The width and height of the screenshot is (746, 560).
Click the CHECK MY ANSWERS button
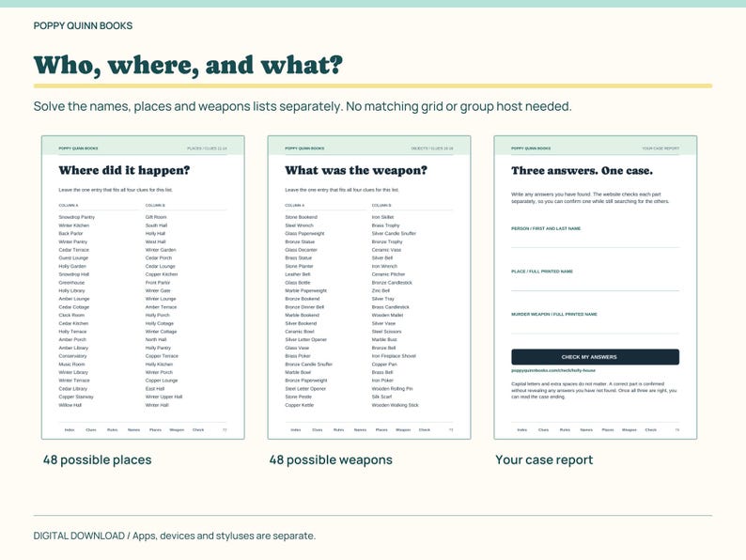point(595,357)
